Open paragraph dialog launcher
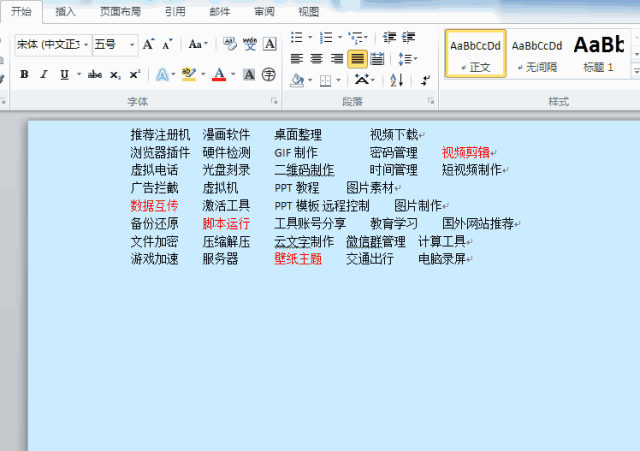 click(x=431, y=101)
